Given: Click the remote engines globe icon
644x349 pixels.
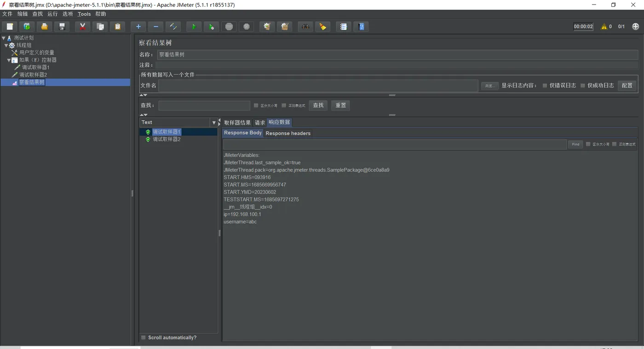Looking at the screenshot, I should click(x=636, y=27).
